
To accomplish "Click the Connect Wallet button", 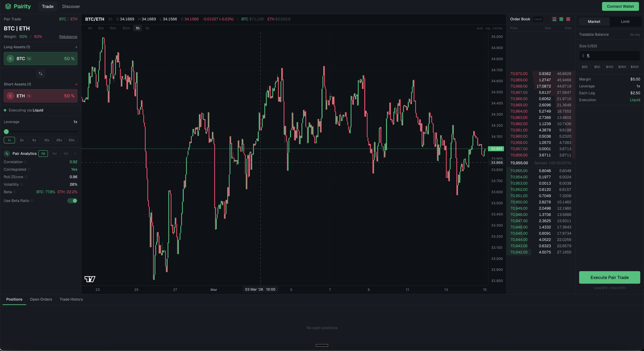I will pos(620,6).
